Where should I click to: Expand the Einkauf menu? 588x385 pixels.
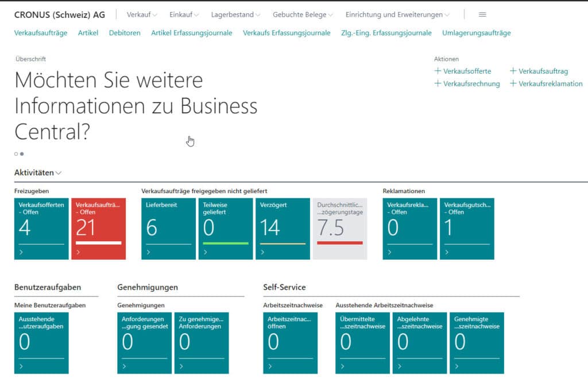(x=184, y=14)
